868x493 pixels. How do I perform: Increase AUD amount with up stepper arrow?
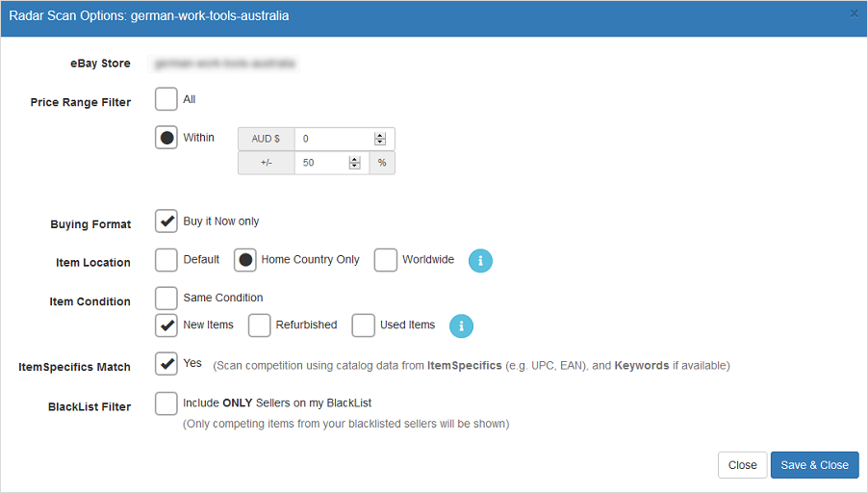pyautogui.click(x=380, y=136)
